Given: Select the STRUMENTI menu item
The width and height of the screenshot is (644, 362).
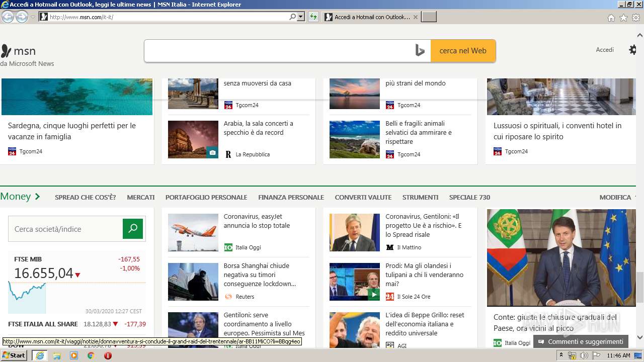Looking at the screenshot, I should (421, 197).
